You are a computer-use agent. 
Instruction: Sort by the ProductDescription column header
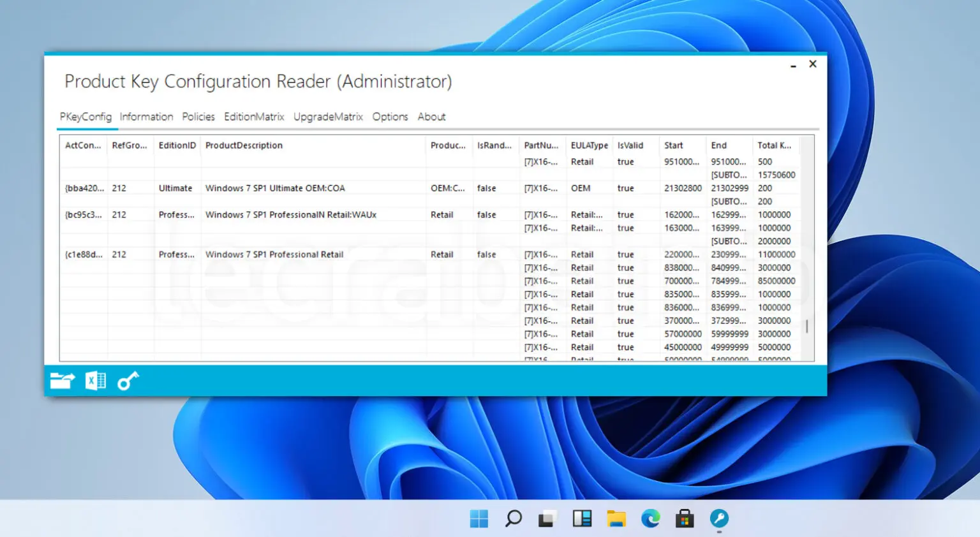pyautogui.click(x=244, y=145)
